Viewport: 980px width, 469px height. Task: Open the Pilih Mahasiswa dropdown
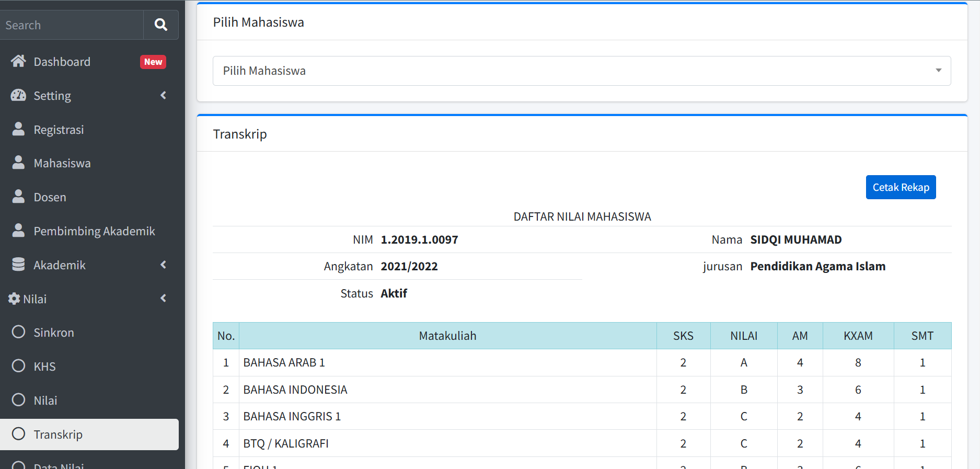click(581, 71)
